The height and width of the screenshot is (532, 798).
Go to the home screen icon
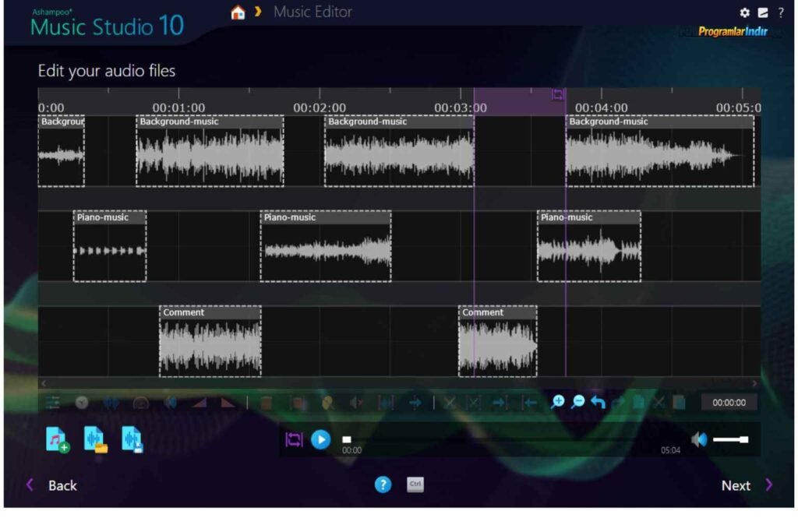pyautogui.click(x=238, y=12)
